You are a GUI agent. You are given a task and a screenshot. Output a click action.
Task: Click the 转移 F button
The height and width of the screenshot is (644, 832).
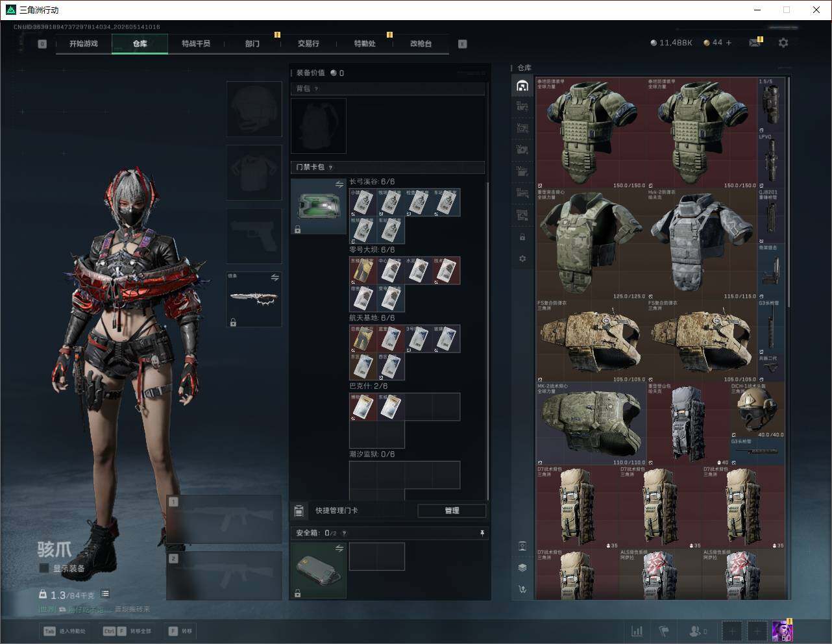(180, 631)
